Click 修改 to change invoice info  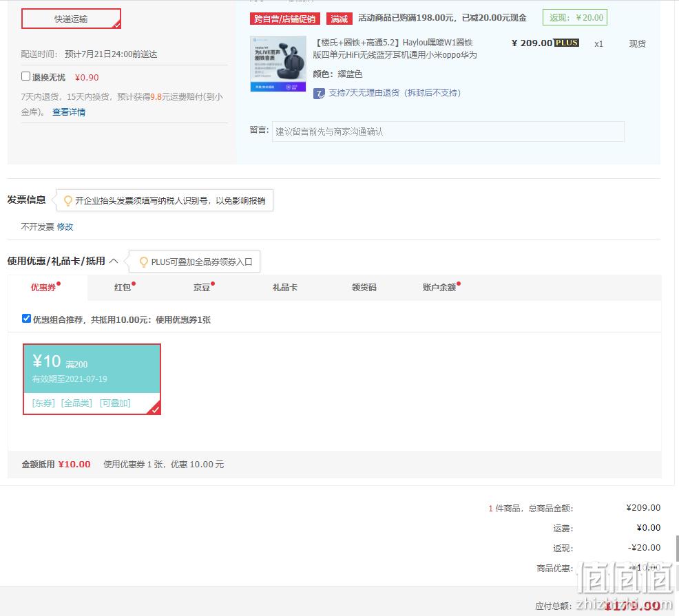click(x=65, y=227)
